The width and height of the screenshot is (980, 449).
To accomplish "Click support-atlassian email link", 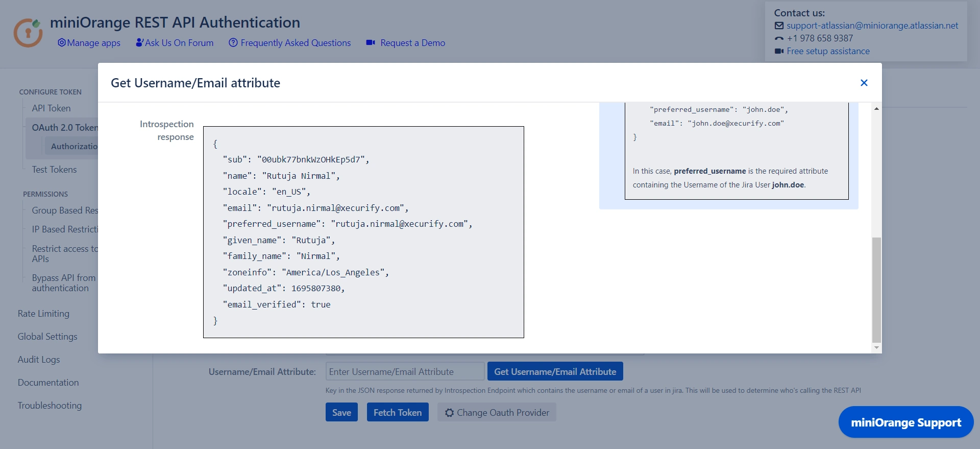I will pos(872,26).
